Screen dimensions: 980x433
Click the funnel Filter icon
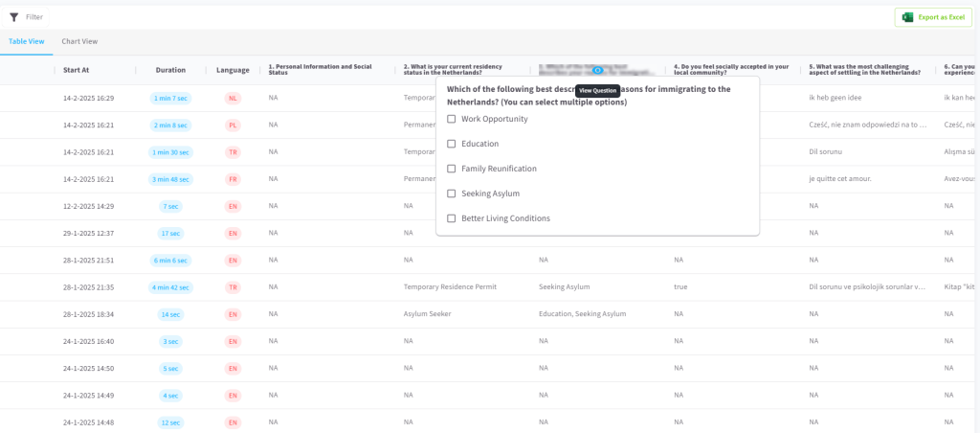13,17
